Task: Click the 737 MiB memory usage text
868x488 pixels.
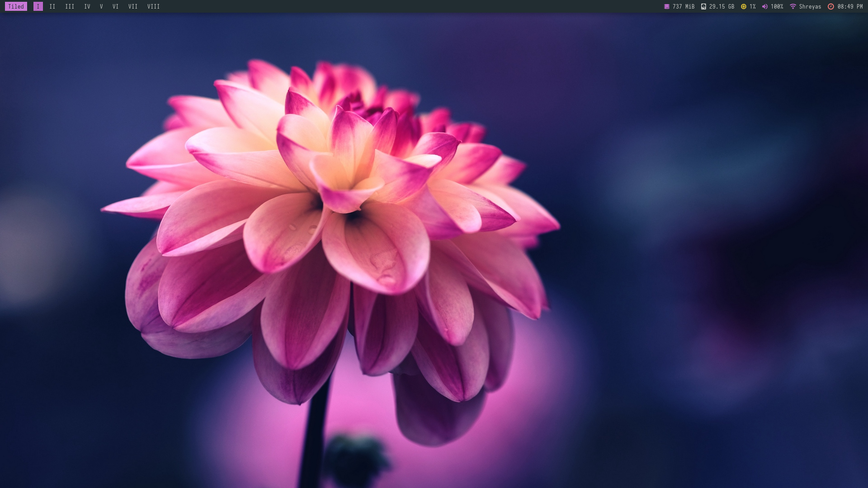Action: click(x=683, y=6)
